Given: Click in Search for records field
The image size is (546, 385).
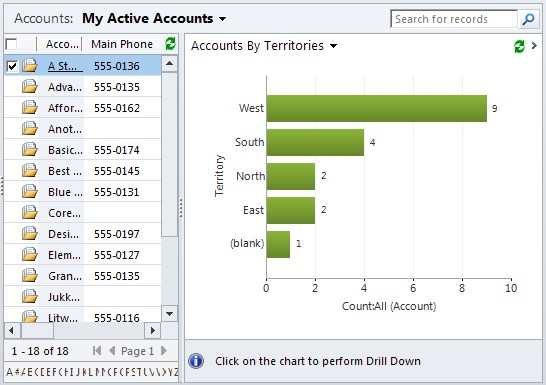Looking at the screenshot, I should [x=454, y=19].
